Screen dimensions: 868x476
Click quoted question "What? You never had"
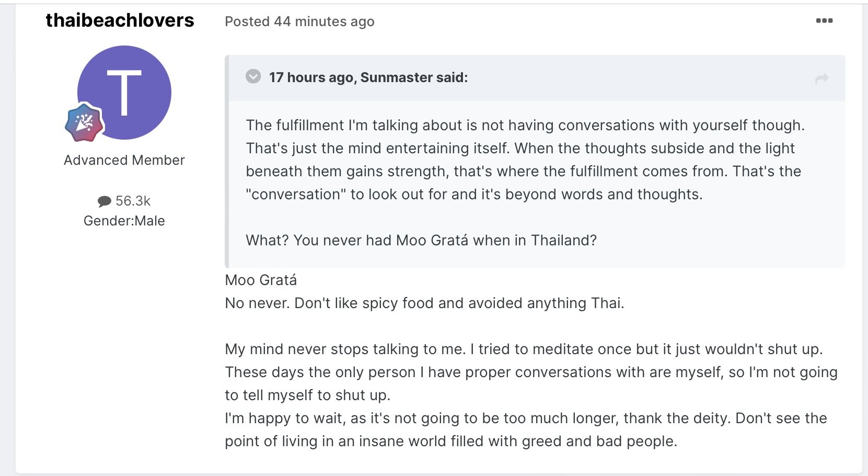(421, 241)
